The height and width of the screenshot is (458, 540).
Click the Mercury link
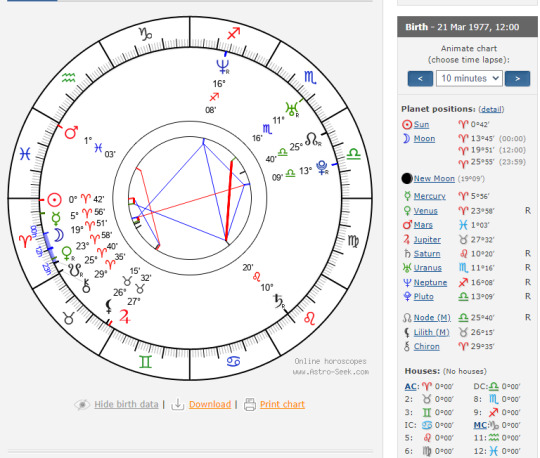(x=429, y=196)
